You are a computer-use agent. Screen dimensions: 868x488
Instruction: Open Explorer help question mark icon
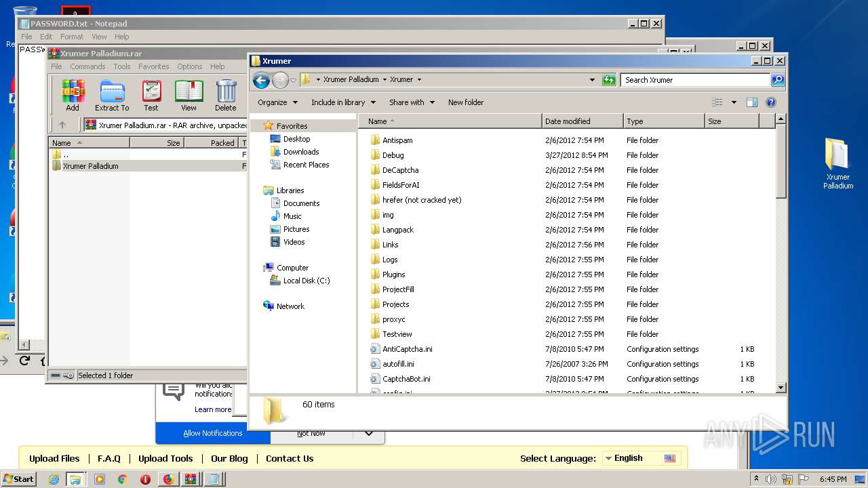click(771, 102)
